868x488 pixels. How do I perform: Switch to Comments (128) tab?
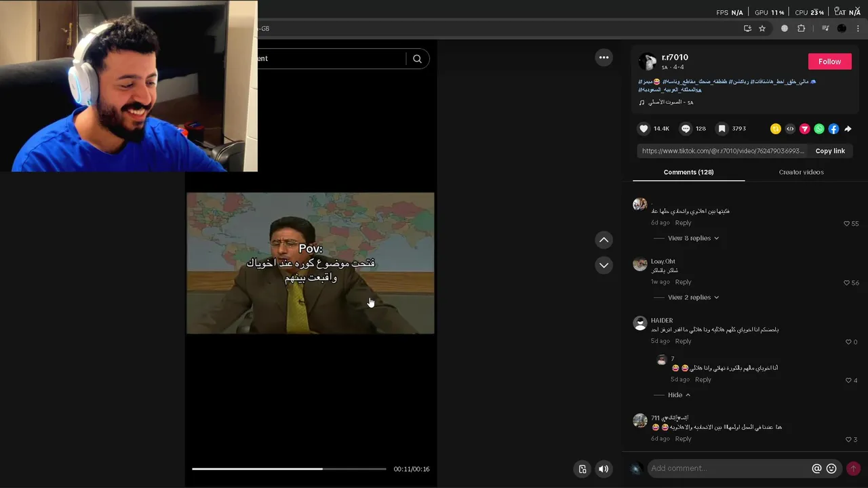click(688, 172)
